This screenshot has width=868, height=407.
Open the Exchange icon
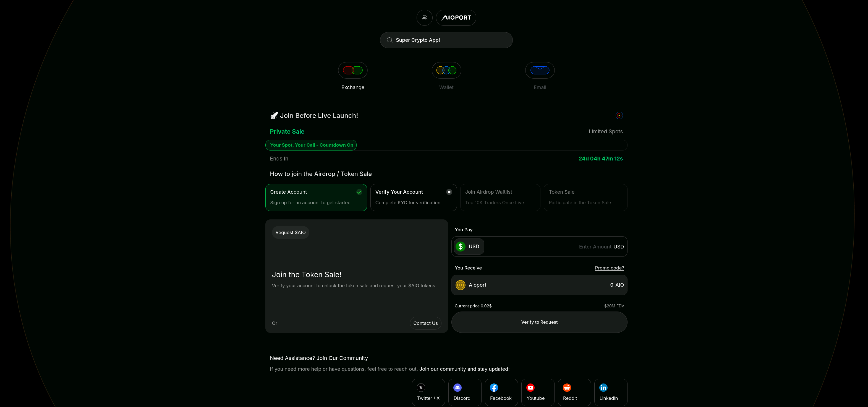tap(352, 70)
